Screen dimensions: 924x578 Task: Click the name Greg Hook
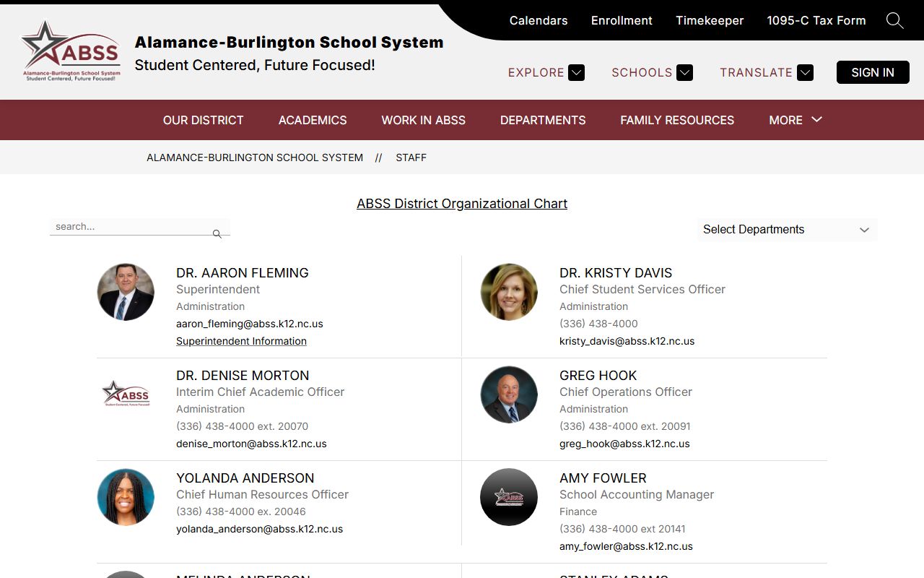[598, 376]
